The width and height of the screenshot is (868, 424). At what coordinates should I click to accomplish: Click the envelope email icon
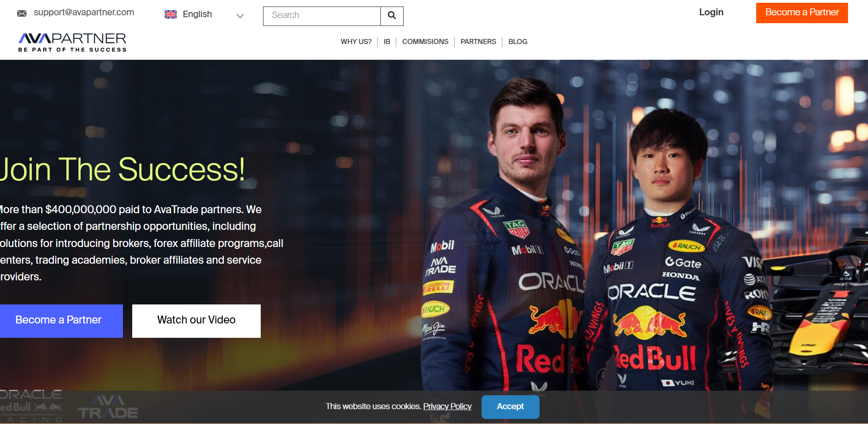(22, 13)
